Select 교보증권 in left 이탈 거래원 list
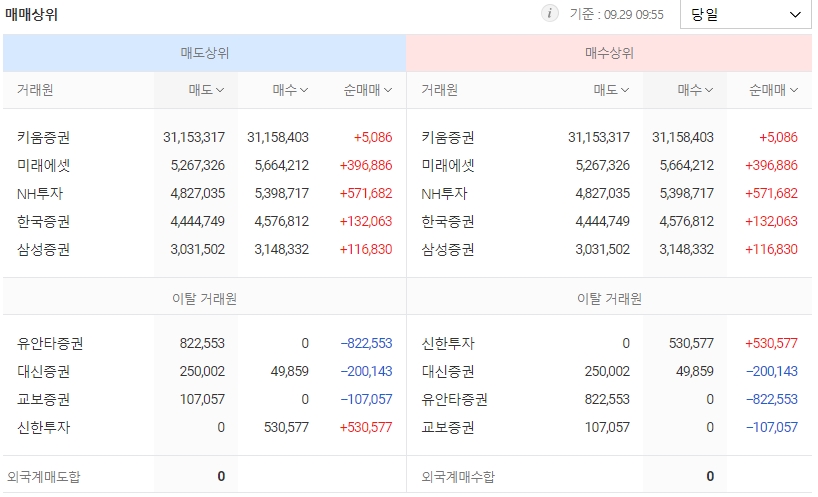The height and width of the screenshot is (497, 818). (43, 399)
